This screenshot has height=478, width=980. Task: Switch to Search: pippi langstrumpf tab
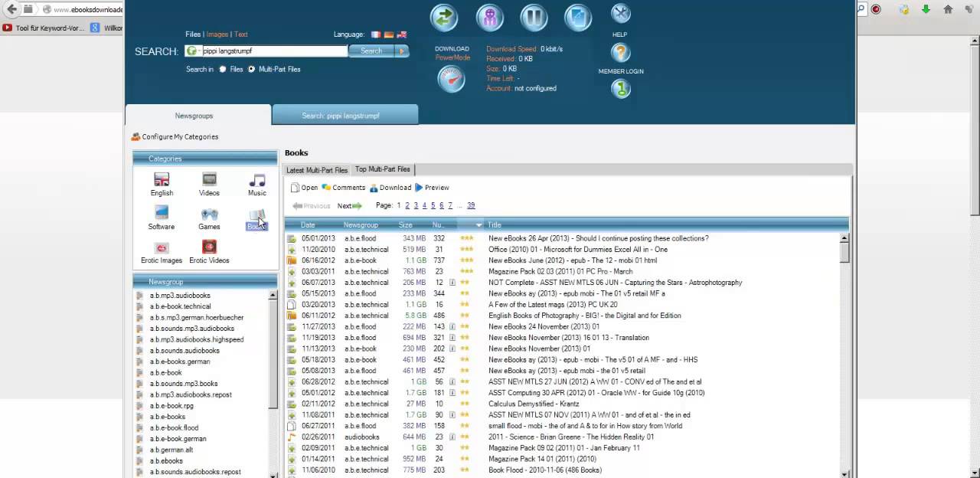tap(345, 115)
